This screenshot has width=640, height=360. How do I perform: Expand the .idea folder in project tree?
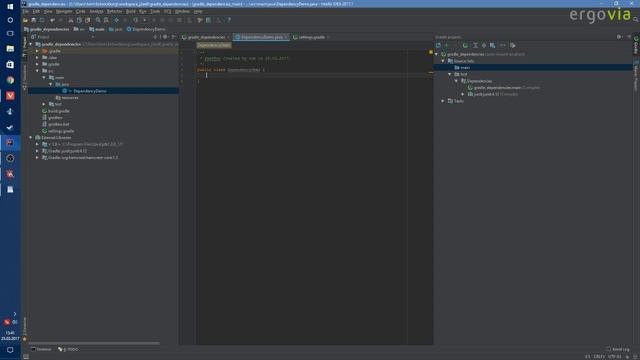point(38,58)
